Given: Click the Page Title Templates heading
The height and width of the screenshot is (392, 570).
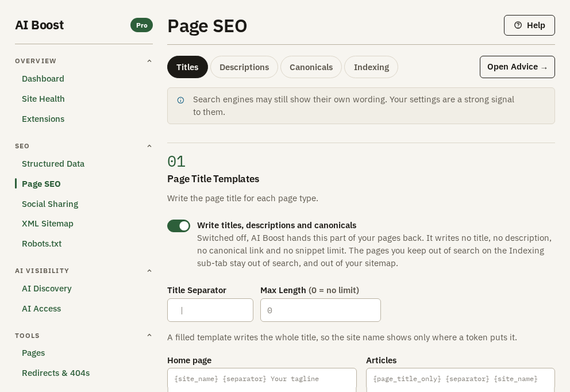Looking at the screenshot, I should point(213,179).
